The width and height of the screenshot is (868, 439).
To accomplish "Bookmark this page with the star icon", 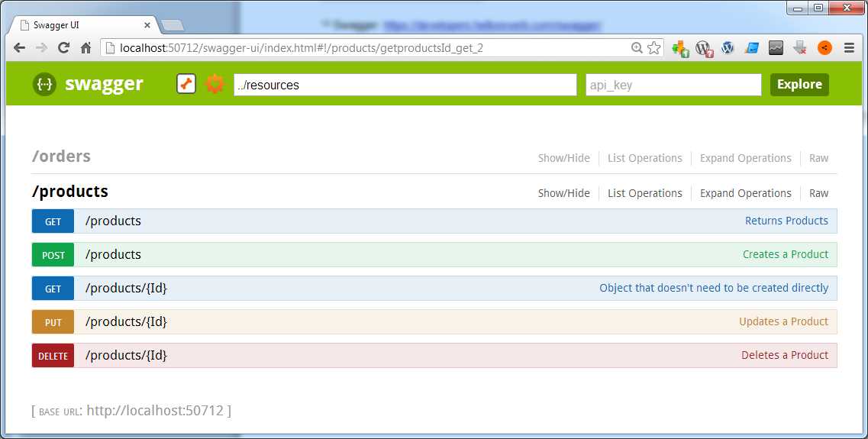I will pyautogui.click(x=653, y=48).
